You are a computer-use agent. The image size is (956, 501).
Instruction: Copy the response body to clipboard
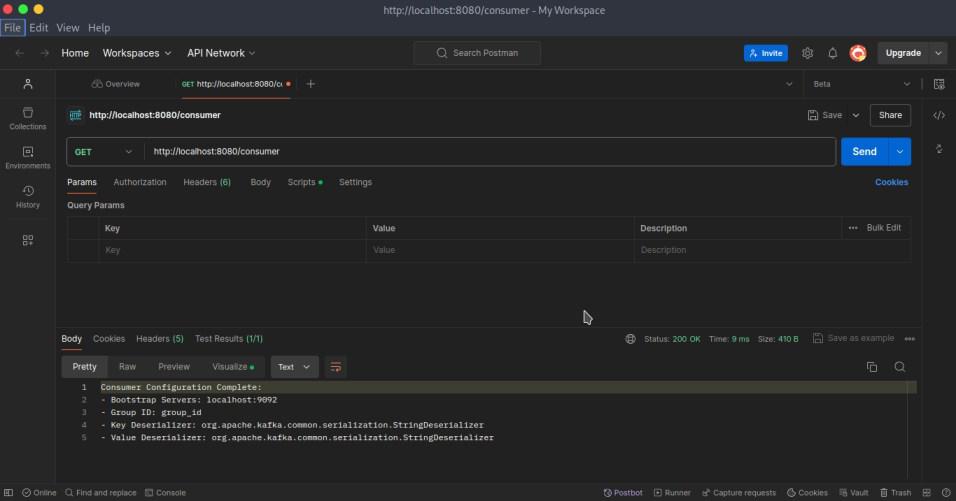coord(872,367)
